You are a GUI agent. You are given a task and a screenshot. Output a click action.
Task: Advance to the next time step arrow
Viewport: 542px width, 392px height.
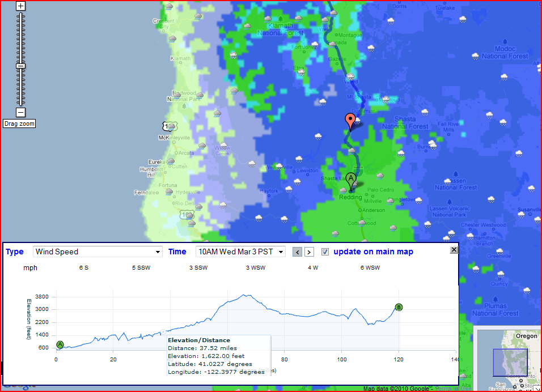309,252
